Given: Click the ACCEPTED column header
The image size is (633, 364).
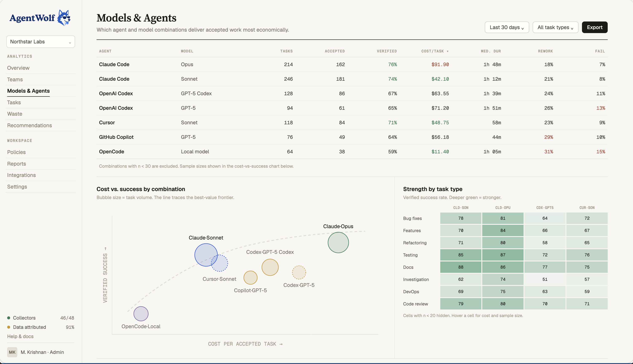Looking at the screenshot, I should 334,51.
